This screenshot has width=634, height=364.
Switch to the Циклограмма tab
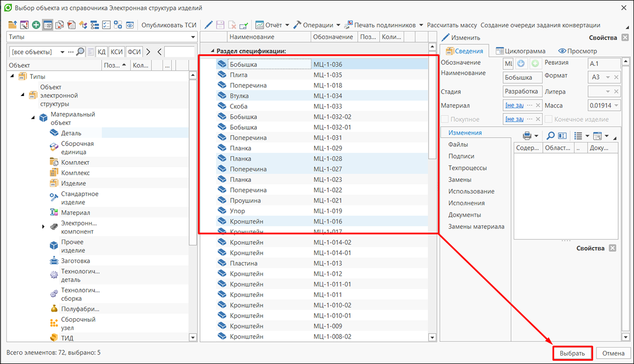point(520,51)
